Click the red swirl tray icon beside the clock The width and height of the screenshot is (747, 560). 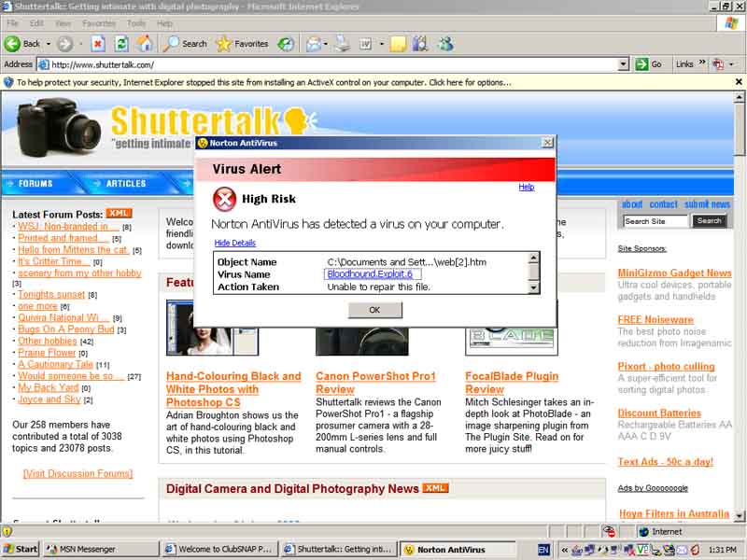point(695,550)
